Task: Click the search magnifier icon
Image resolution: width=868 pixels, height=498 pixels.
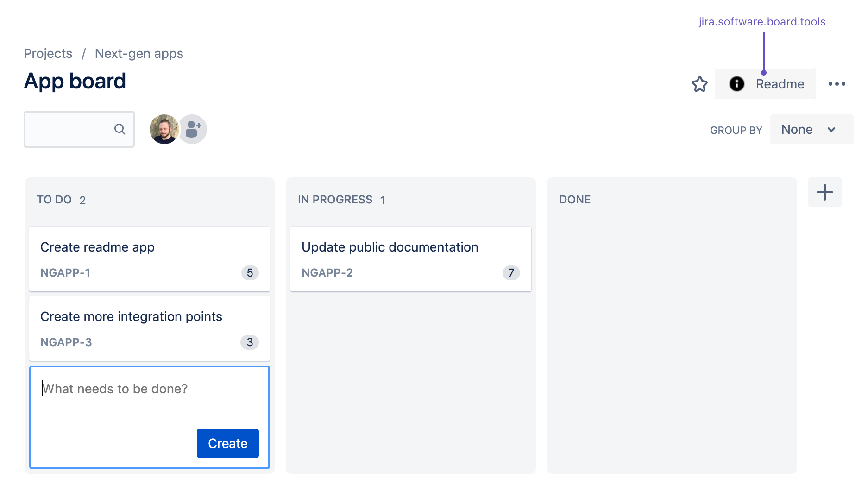Action: coord(120,129)
